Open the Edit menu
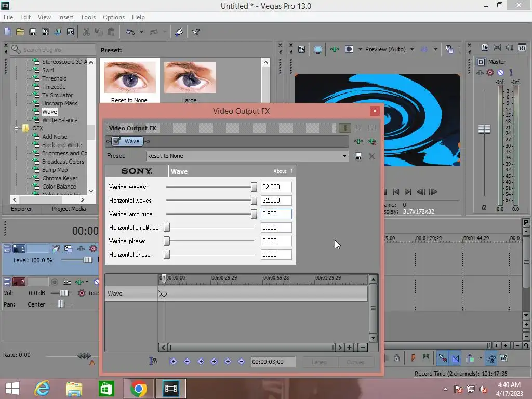The width and height of the screenshot is (532, 399). [25, 17]
